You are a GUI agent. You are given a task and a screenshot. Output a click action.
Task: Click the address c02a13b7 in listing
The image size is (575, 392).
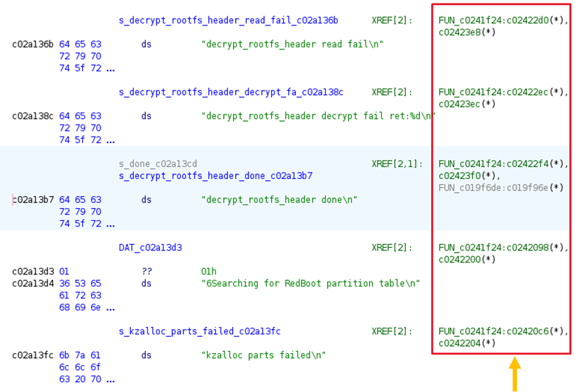coord(33,200)
